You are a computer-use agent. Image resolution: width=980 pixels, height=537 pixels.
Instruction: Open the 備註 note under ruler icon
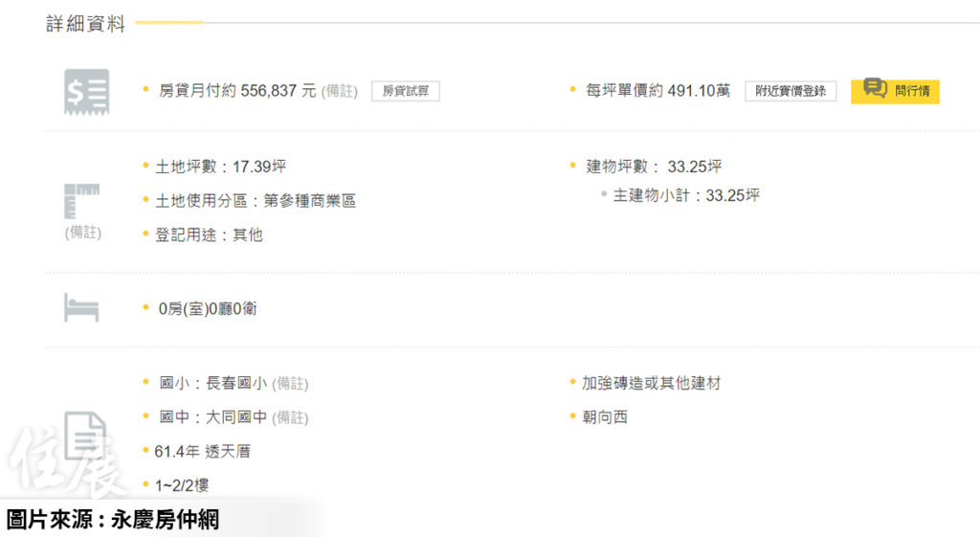(82, 233)
